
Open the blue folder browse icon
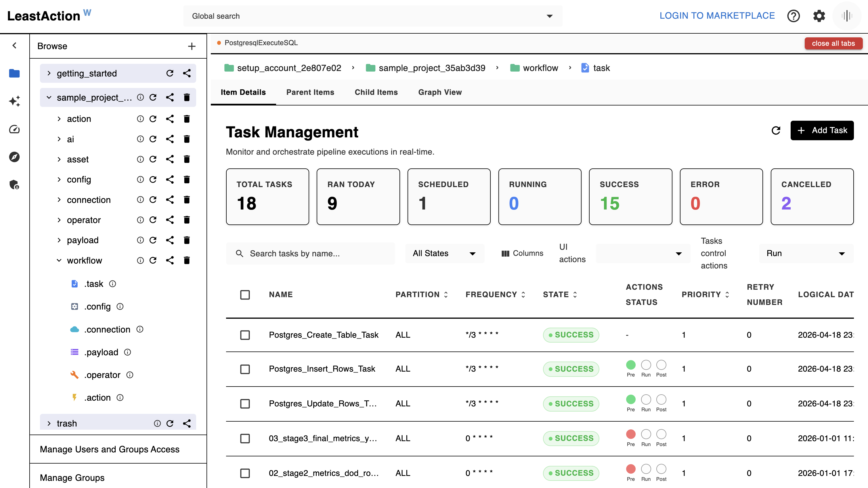[x=14, y=73]
